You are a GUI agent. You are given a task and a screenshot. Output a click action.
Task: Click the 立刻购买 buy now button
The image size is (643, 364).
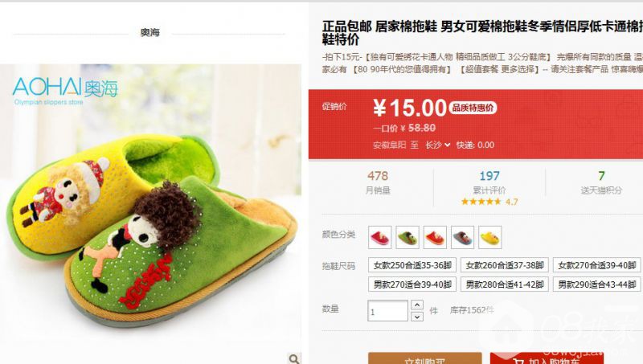425,358
